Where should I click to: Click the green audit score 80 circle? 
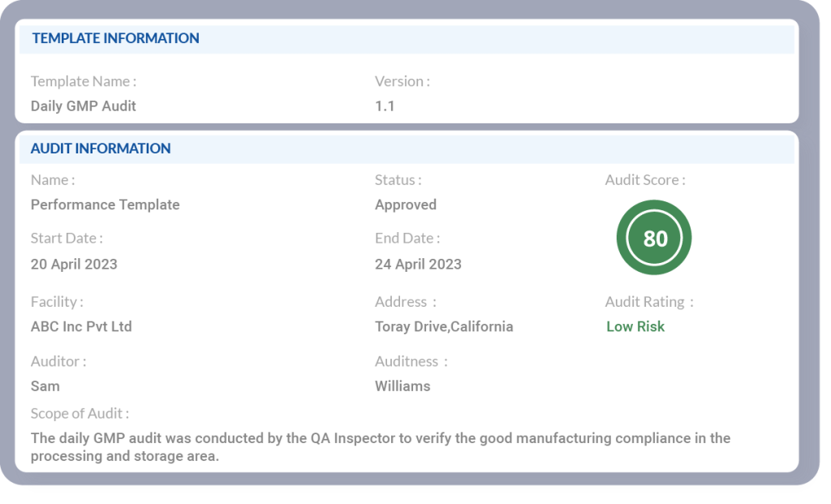(x=654, y=238)
